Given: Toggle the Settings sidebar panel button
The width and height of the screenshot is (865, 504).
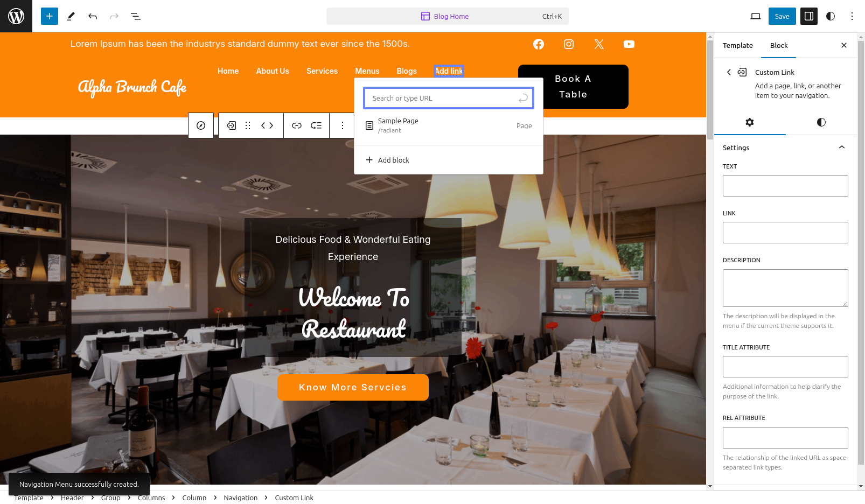Looking at the screenshot, I should [809, 16].
